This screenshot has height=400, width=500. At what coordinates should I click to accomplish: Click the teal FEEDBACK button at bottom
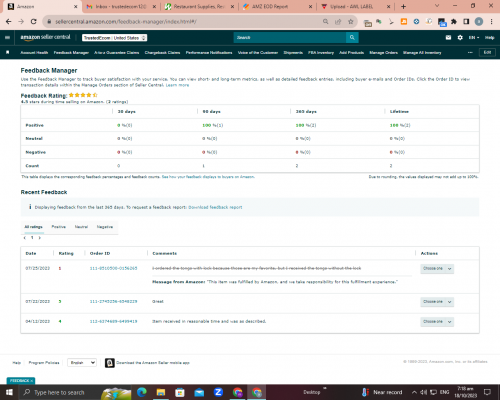tap(21, 381)
